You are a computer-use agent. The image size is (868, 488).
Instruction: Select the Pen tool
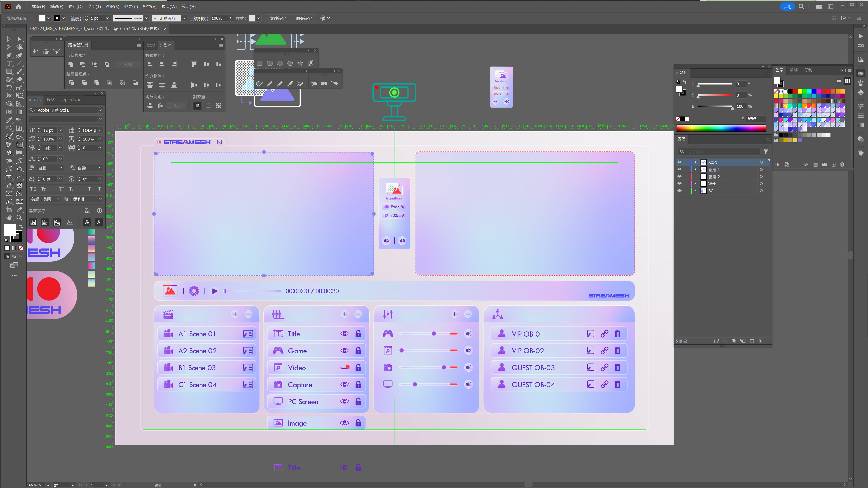pos(9,55)
